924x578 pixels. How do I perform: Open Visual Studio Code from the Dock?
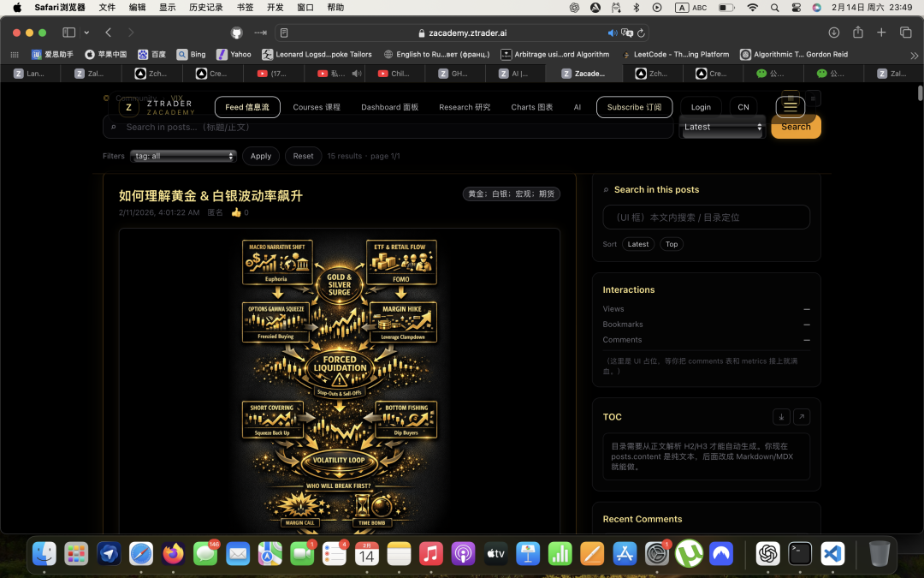click(832, 554)
